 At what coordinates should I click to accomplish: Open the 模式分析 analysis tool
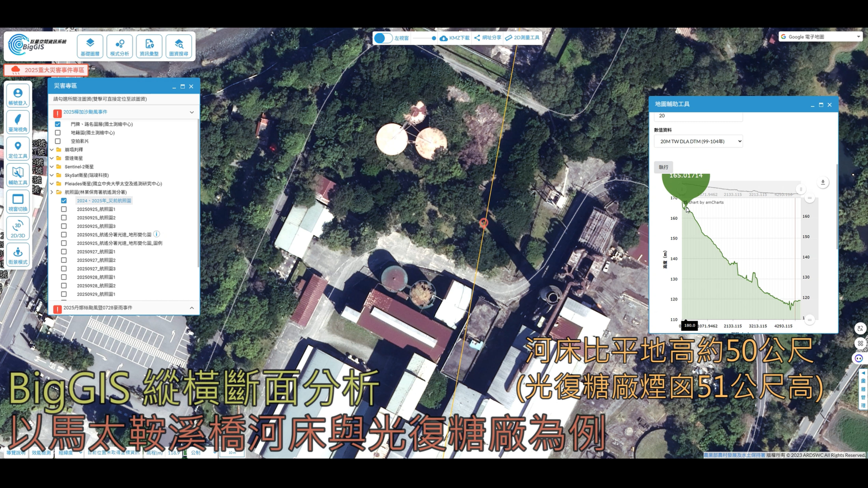[x=119, y=46]
